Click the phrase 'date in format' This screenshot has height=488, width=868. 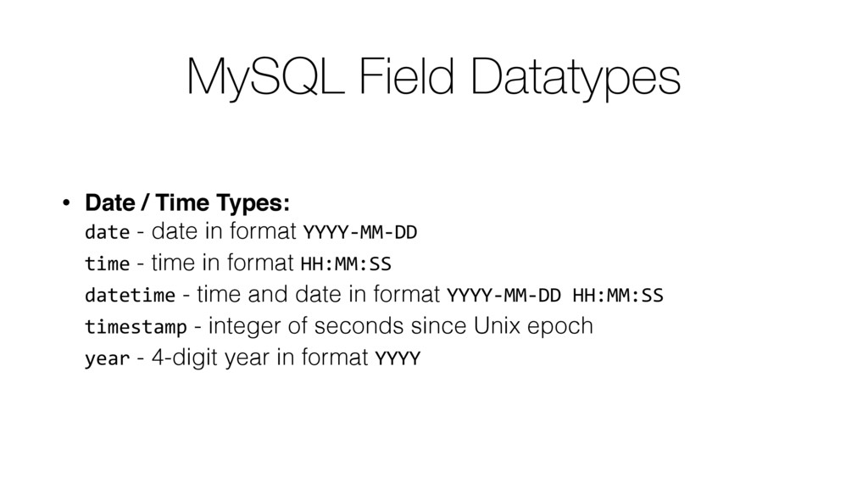(224, 231)
